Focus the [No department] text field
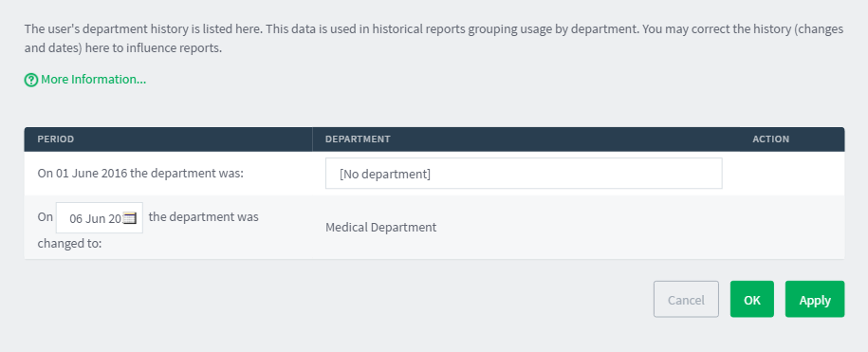 (524, 174)
